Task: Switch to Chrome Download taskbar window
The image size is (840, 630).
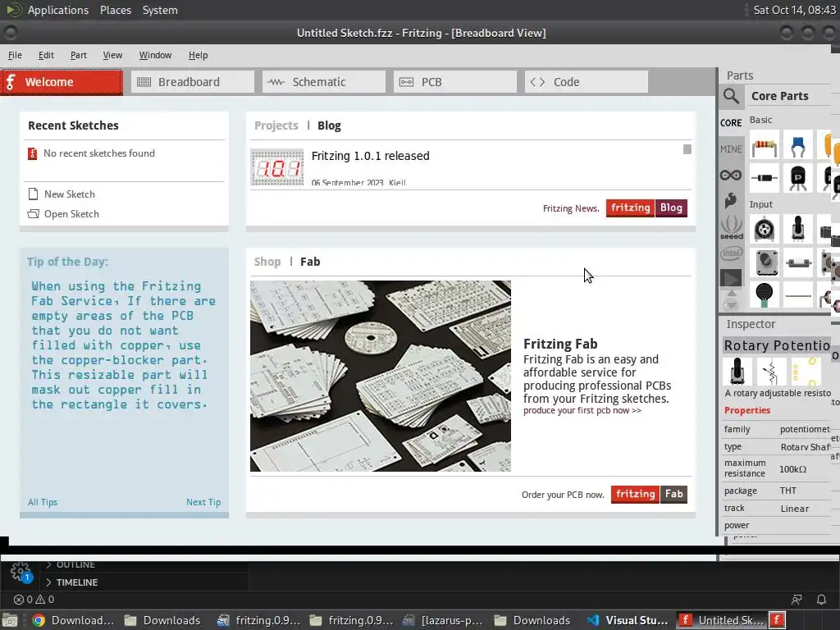Action: (x=73, y=620)
